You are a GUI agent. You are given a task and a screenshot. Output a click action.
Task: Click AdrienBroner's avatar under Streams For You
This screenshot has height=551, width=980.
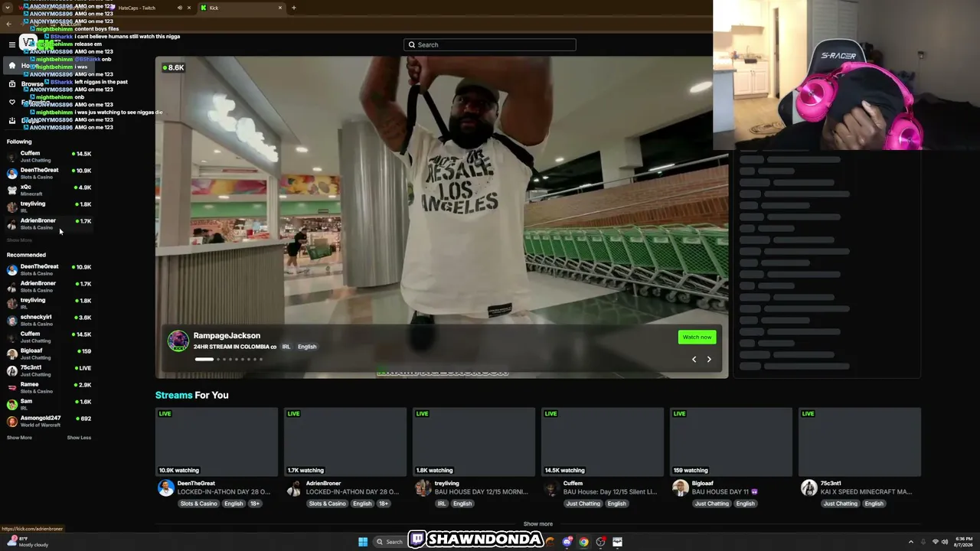pyautogui.click(x=294, y=488)
